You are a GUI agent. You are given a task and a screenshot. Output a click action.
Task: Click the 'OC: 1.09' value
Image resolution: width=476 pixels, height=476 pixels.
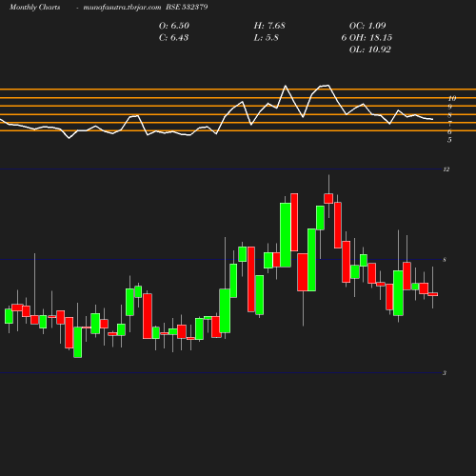367,26
